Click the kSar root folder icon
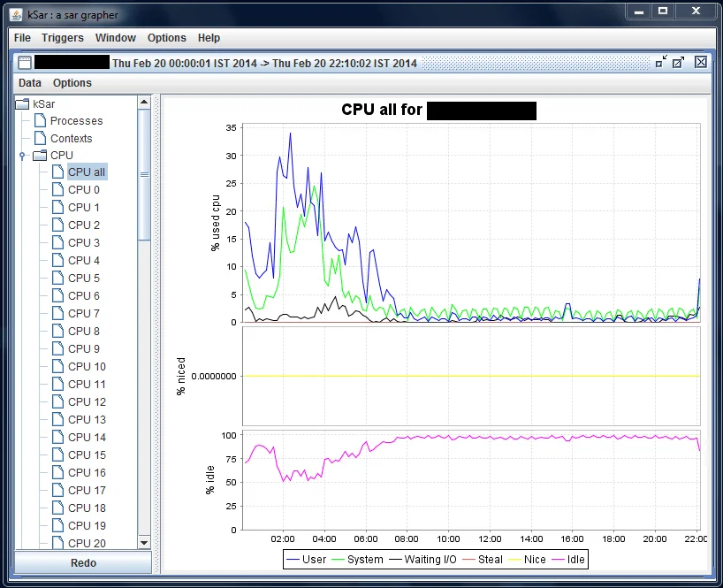 23,103
